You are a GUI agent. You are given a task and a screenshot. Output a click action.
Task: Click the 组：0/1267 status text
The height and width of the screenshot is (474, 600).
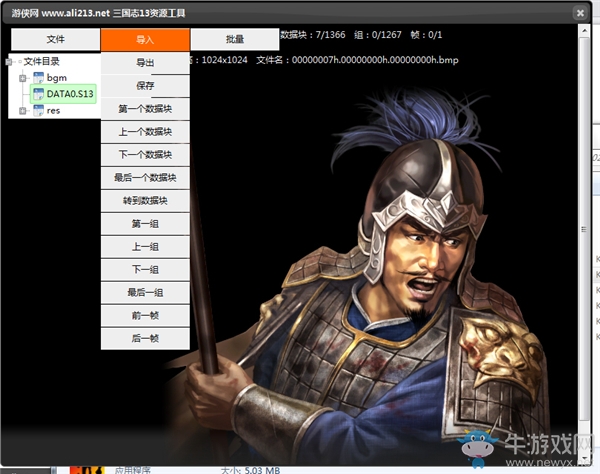378,35
